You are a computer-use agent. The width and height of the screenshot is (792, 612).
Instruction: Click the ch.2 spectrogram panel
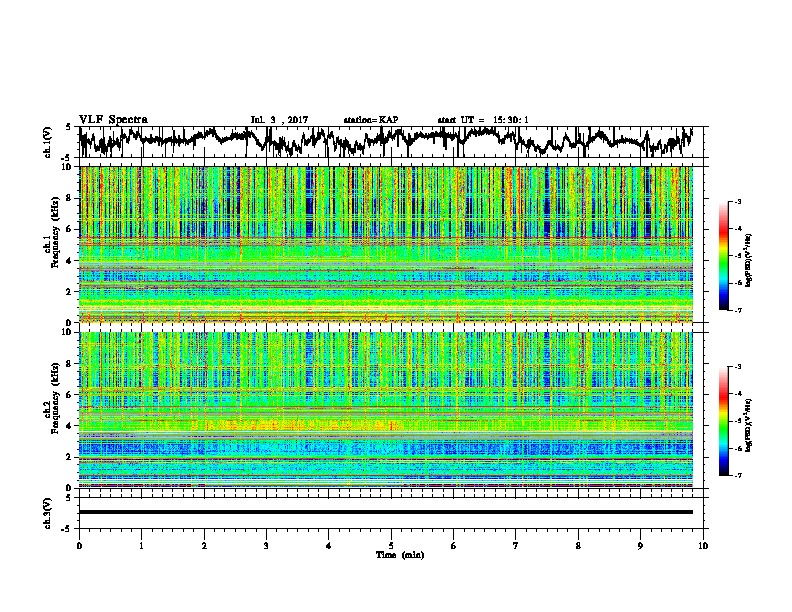385,410
